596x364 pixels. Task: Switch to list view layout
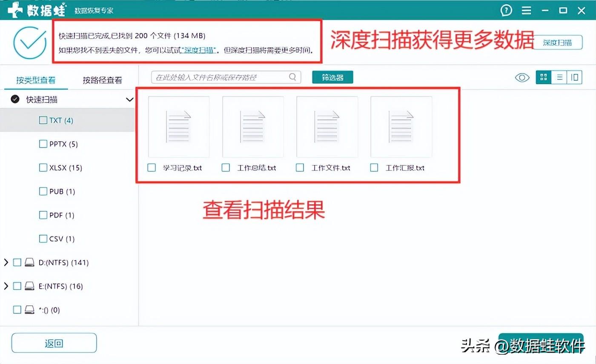(559, 77)
